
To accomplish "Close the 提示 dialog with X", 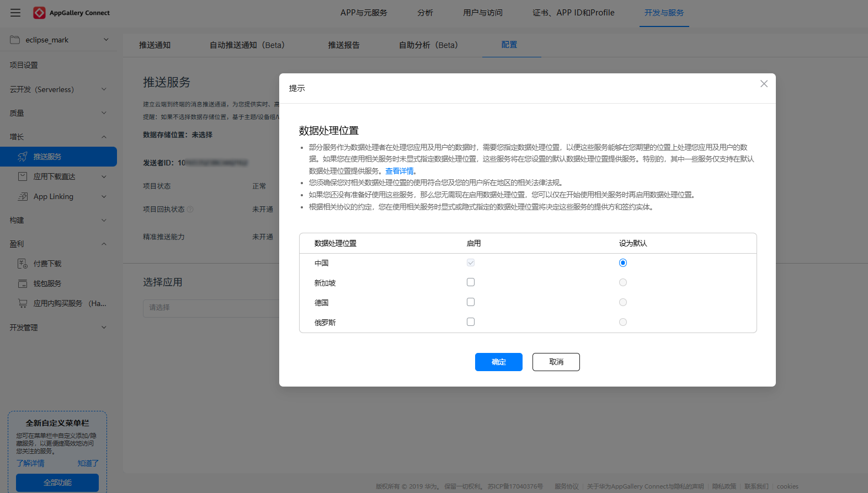I will click(764, 84).
